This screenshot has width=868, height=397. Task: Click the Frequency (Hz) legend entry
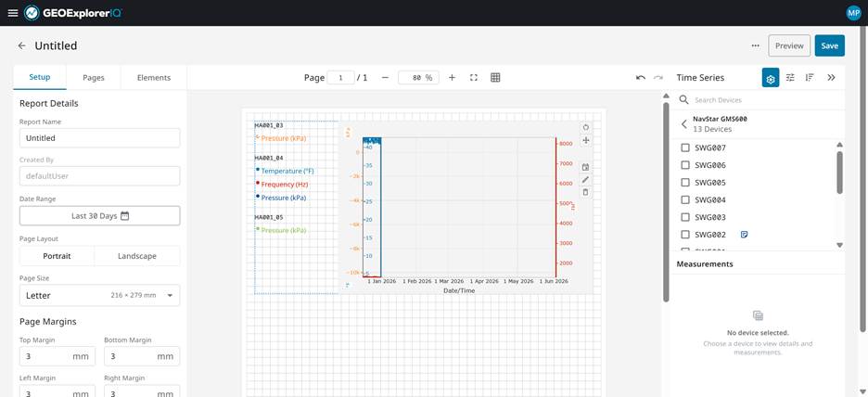(x=285, y=185)
